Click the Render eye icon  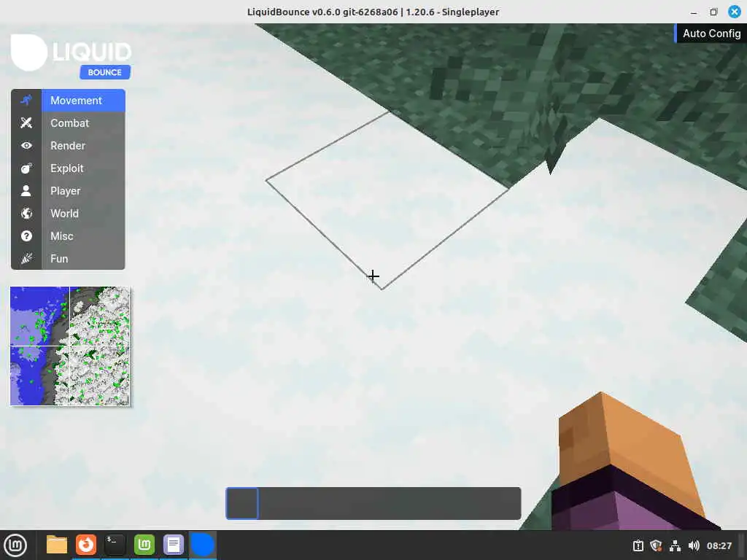[26, 146]
